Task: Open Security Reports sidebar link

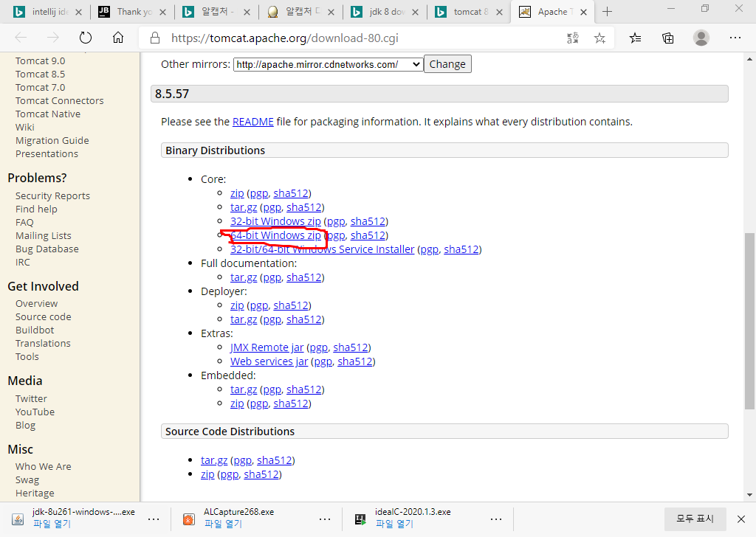Action: tap(52, 196)
